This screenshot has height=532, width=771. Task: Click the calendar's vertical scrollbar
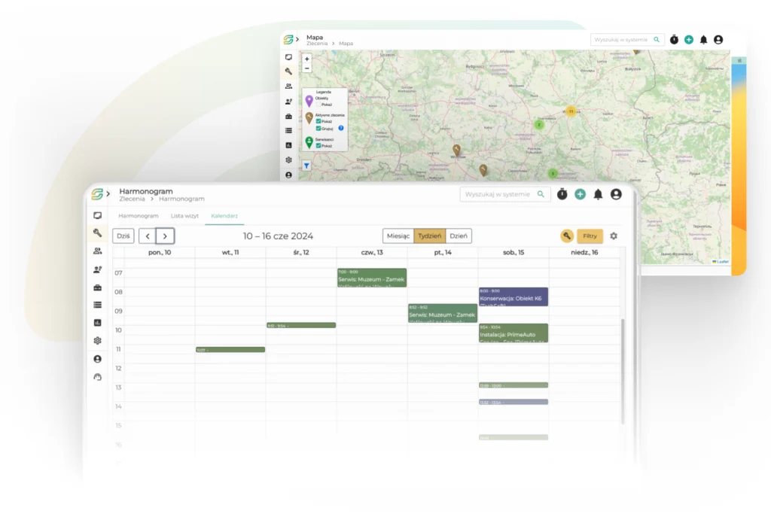622,369
